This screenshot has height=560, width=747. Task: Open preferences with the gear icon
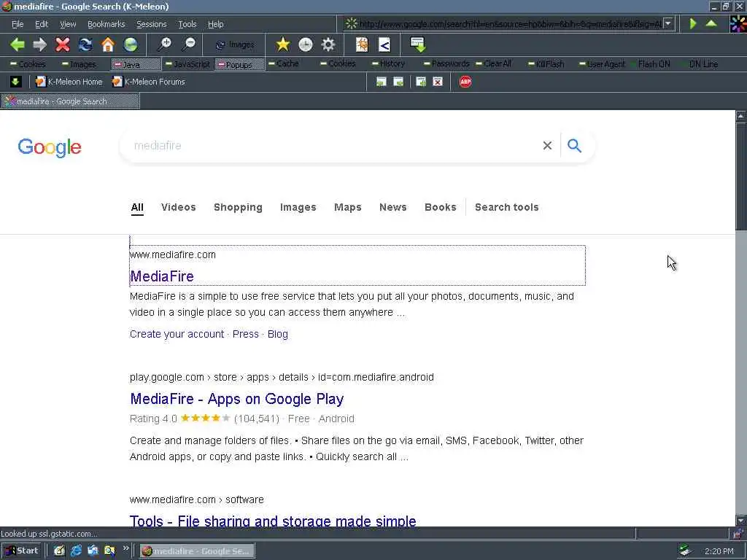(x=328, y=44)
